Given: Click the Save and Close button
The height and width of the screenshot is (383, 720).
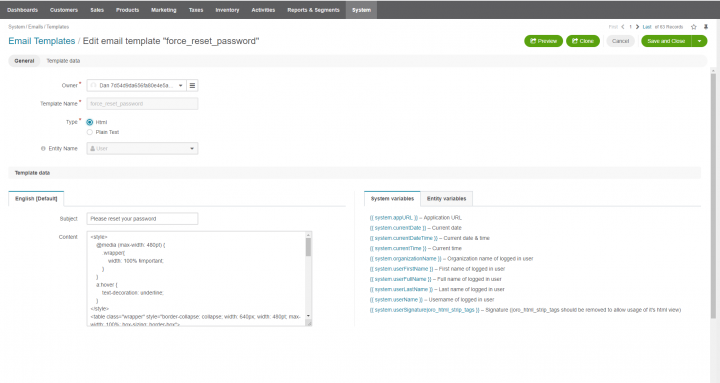Looking at the screenshot, I should pos(666,41).
